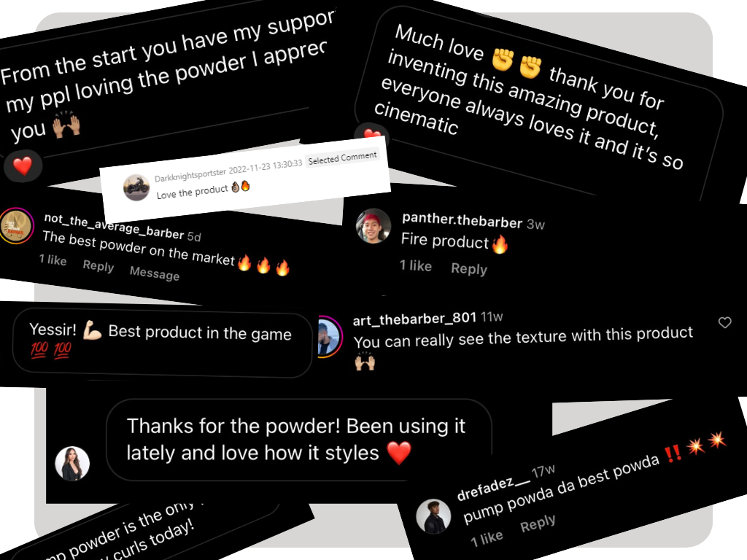This screenshot has width=747, height=560.
Task: Open panther.thebarber username link
Action: point(462,220)
